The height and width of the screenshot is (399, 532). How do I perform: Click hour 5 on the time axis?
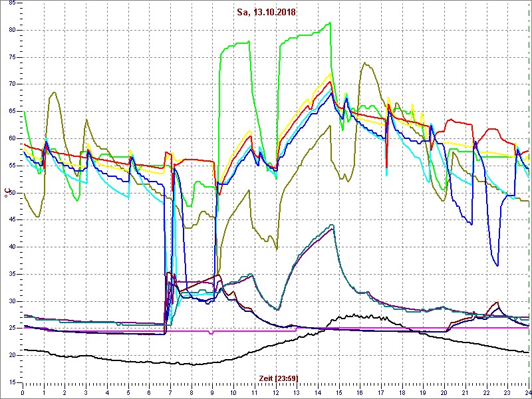128,392
